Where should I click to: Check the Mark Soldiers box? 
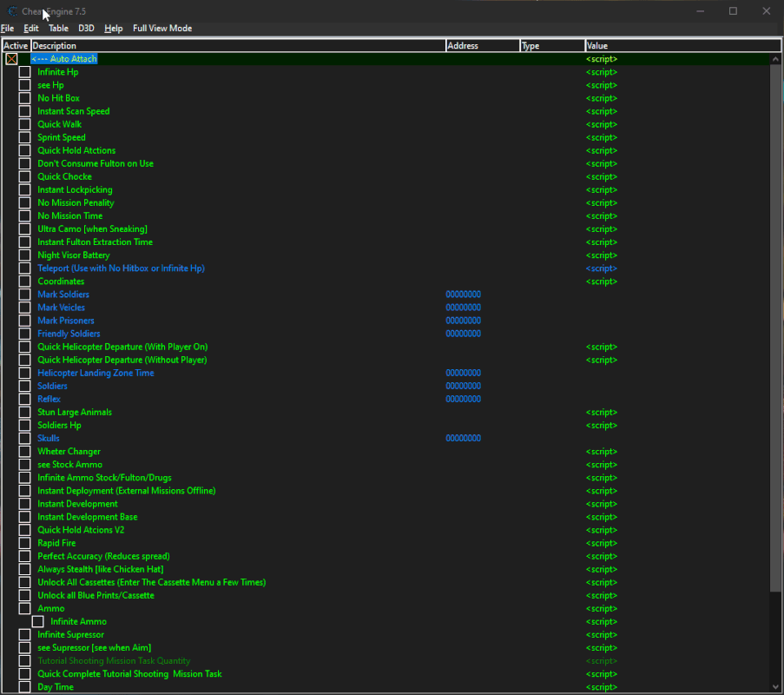pos(24,295)
